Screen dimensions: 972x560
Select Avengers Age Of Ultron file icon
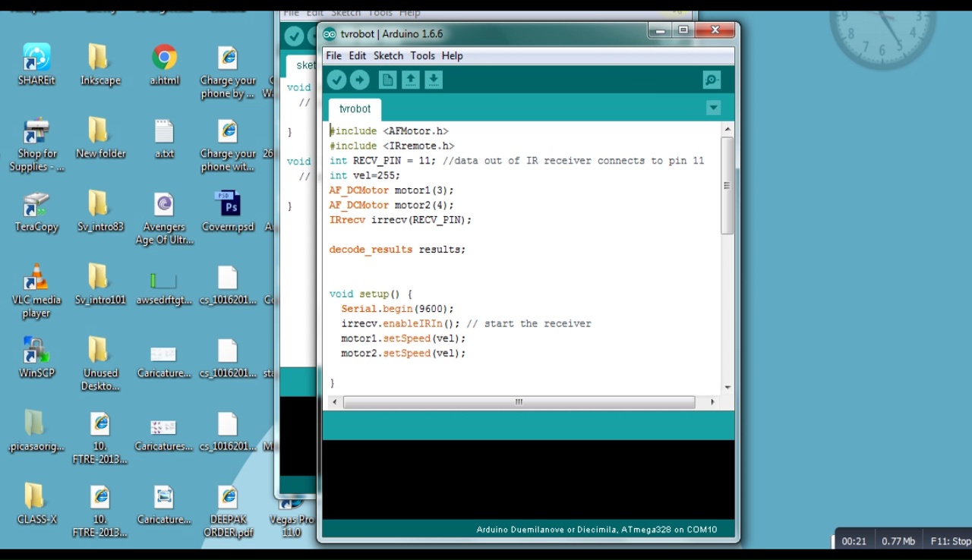pyautogui.click(x=164, y=219)
